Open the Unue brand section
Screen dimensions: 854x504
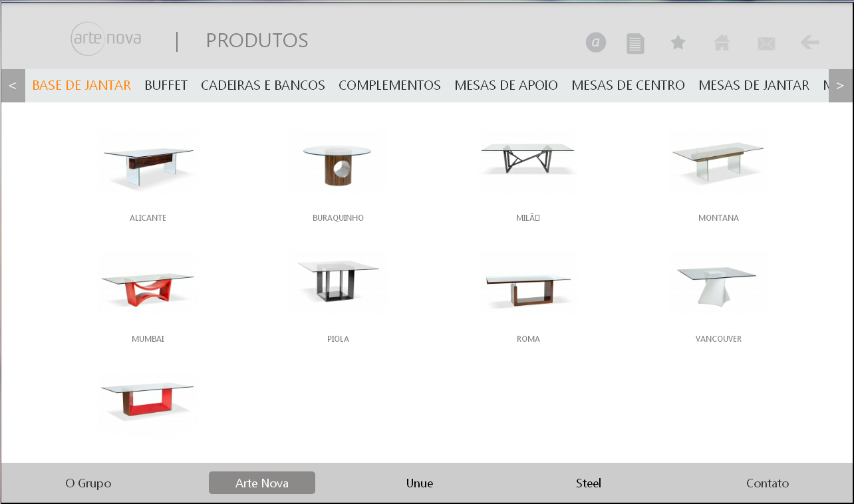(x=420, y=483)
